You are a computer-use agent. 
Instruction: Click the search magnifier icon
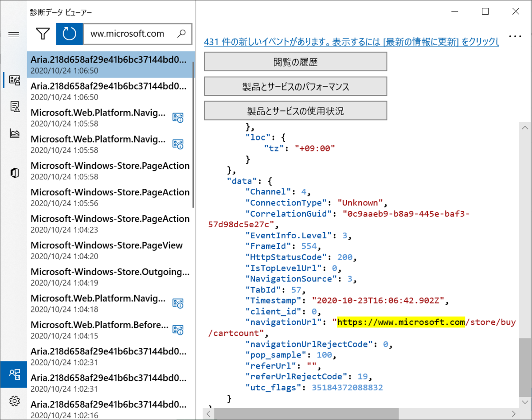coord(181,34)
